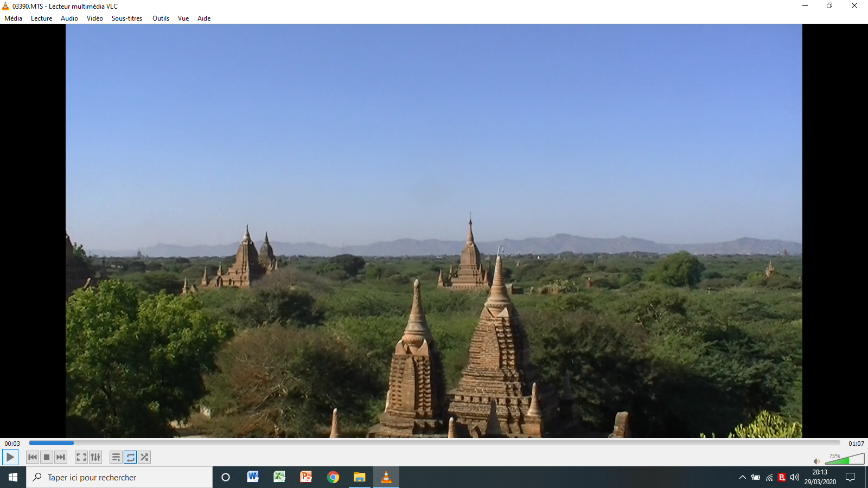Open red B tray icon

pos(782,477)
